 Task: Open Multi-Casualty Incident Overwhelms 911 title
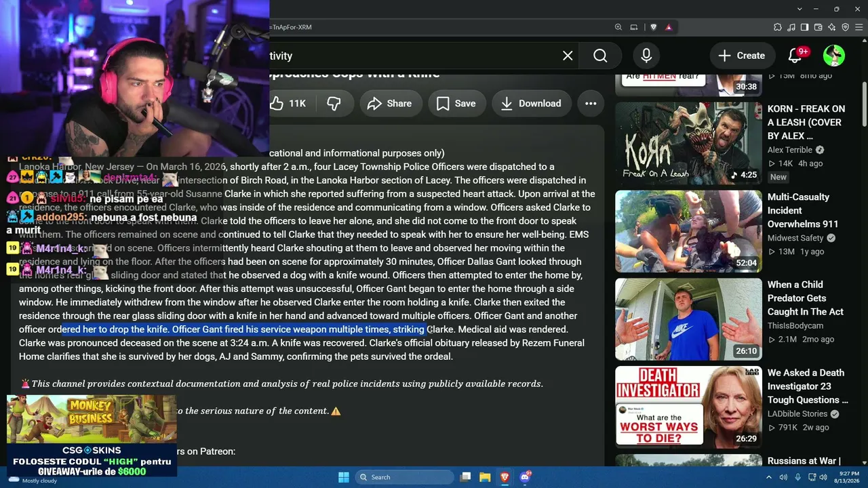coord(803,210)
